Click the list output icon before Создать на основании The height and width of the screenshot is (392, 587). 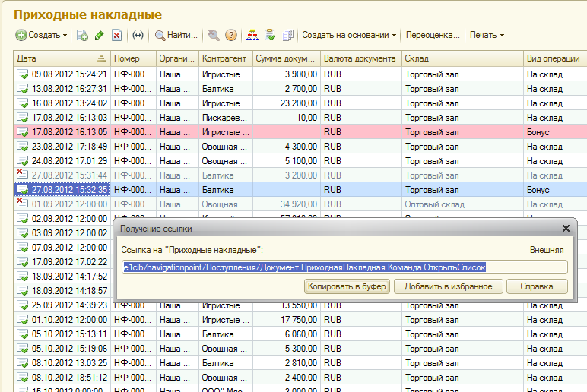[287, 35]
